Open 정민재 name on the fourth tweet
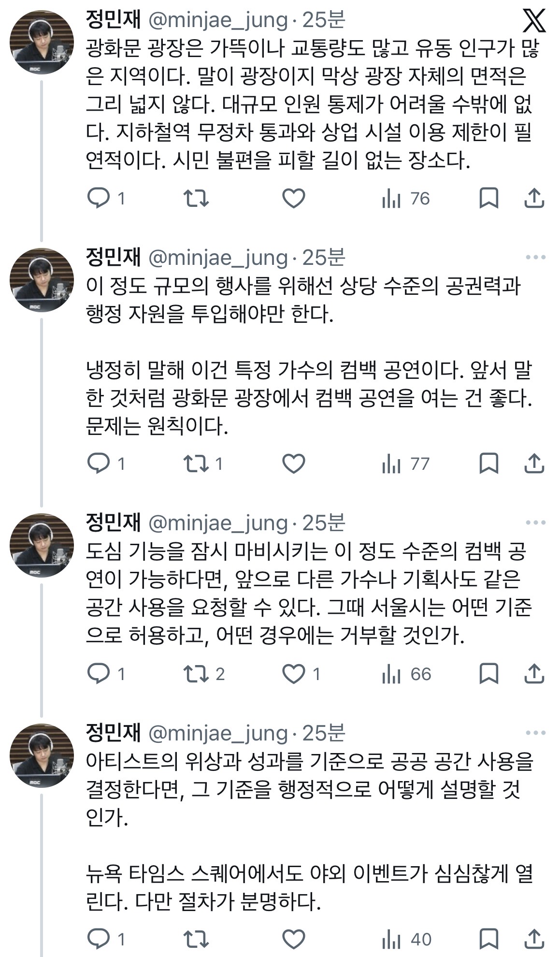560x957 pixels. [x=113, y=733]
